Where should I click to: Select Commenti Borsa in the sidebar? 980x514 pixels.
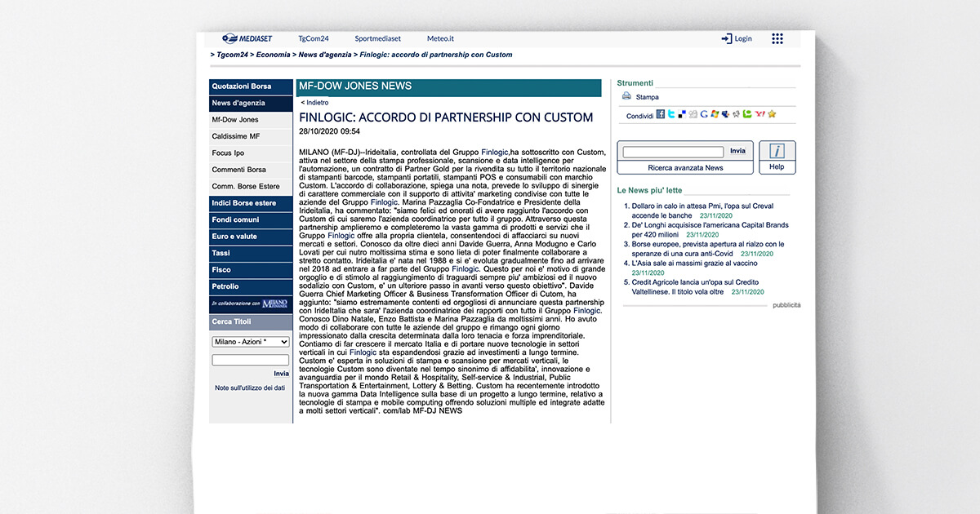pyautogui.click(x=251, y=170)
